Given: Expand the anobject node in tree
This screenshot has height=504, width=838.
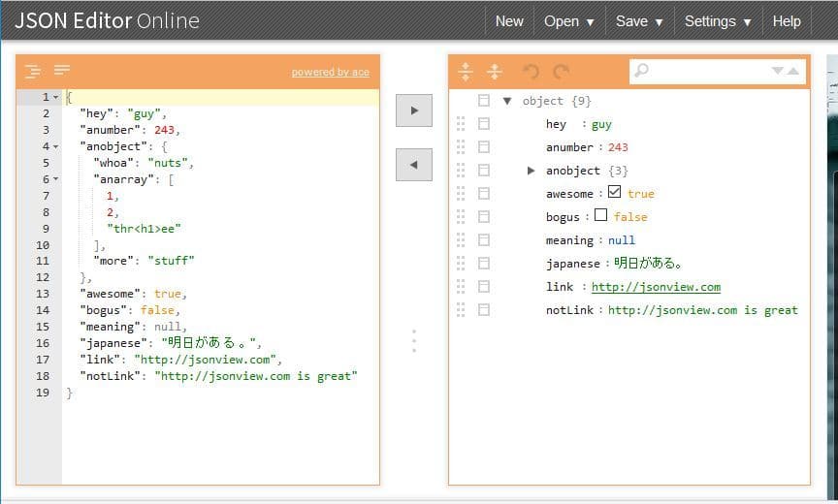Looking at the screenshot, I should [531, 171].
